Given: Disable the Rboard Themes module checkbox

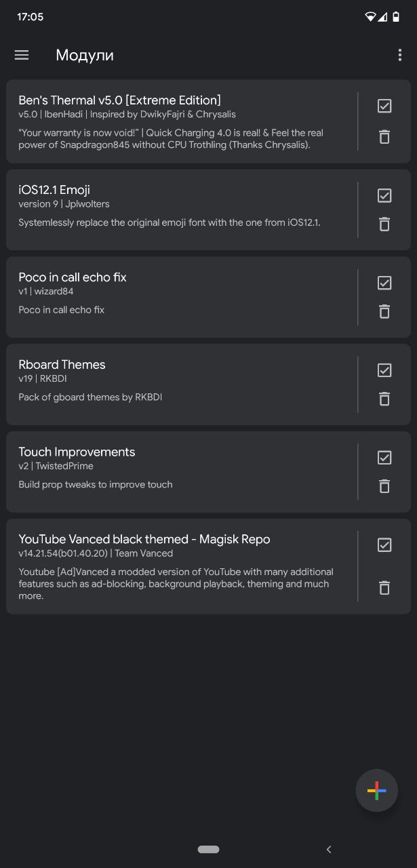Looking at the screenshot, I should click(384, 370).
